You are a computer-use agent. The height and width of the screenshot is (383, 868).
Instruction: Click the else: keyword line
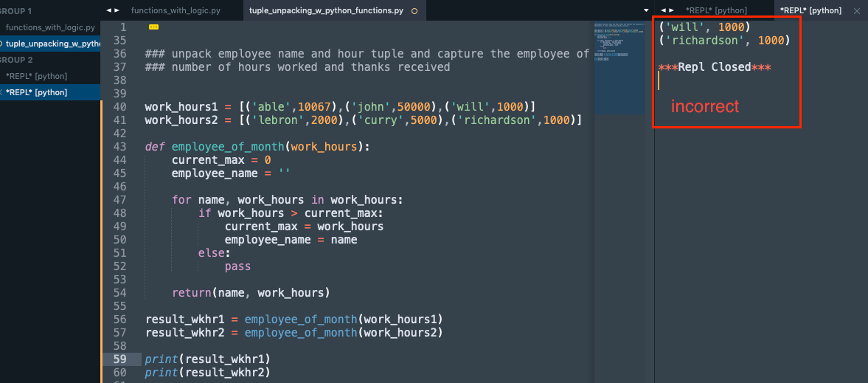pyautogui.click(x=214, y=252)
